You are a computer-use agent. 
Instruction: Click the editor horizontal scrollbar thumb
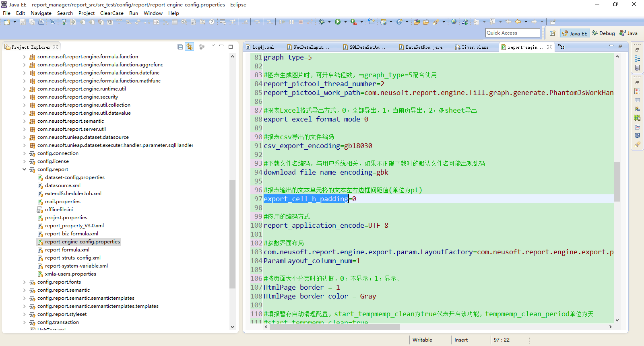tap(335, 327)
